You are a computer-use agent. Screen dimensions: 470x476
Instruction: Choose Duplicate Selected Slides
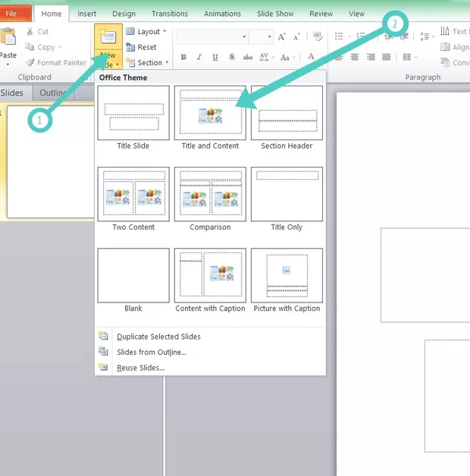[x=158, y=337]
